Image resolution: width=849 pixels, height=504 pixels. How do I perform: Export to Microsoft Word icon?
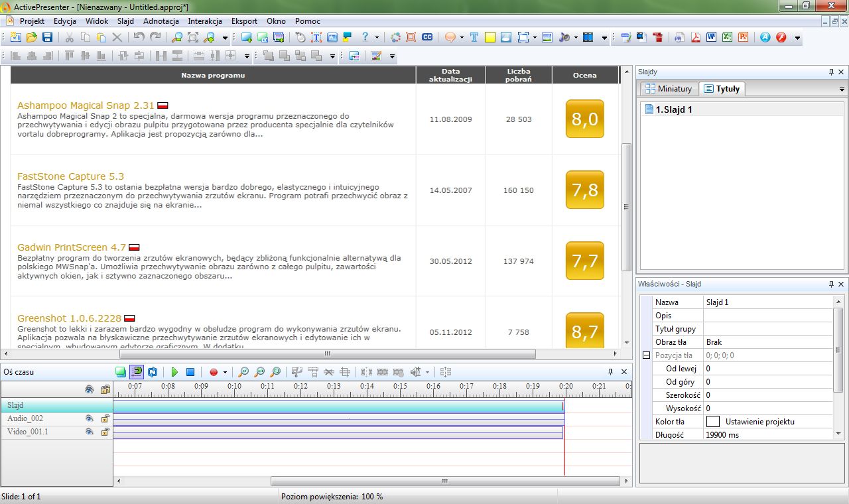[x=712, y=38]
